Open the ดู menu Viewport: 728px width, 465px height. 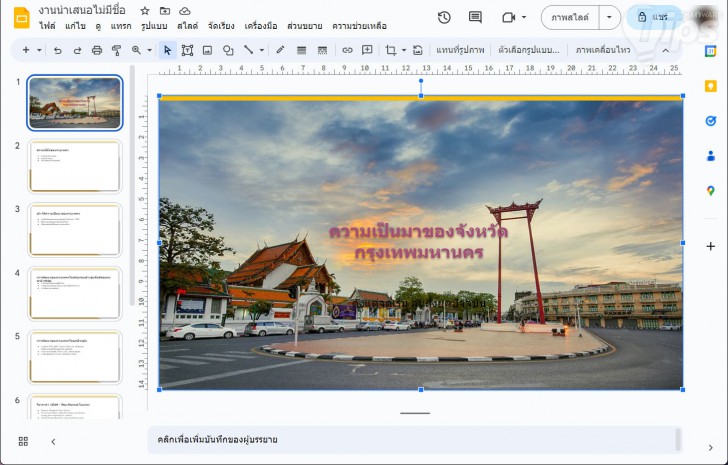(x=98, y=26)
